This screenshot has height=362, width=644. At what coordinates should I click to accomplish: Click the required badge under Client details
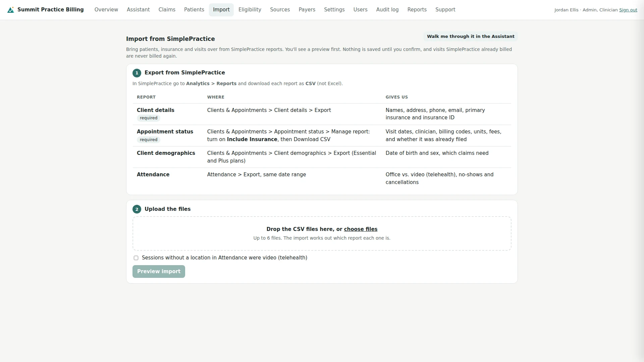pyautogui.click(x=149, y=118)
